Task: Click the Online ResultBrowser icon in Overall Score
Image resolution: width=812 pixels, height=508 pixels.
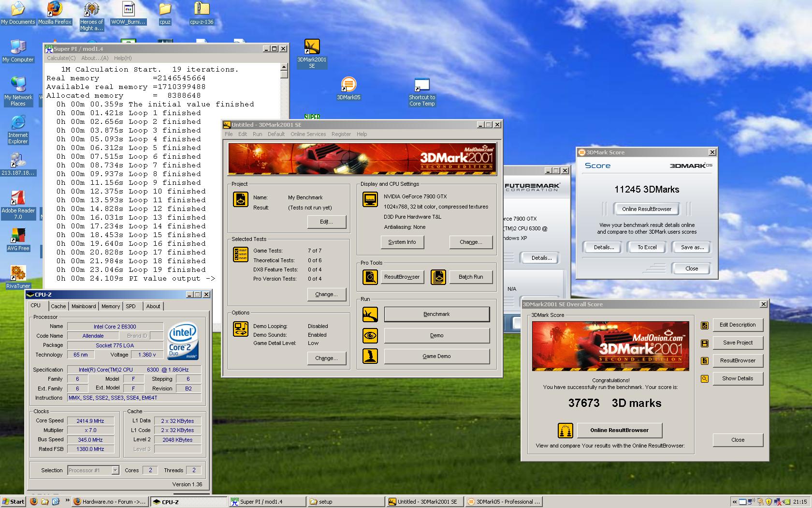Action: tap(565, 430)
